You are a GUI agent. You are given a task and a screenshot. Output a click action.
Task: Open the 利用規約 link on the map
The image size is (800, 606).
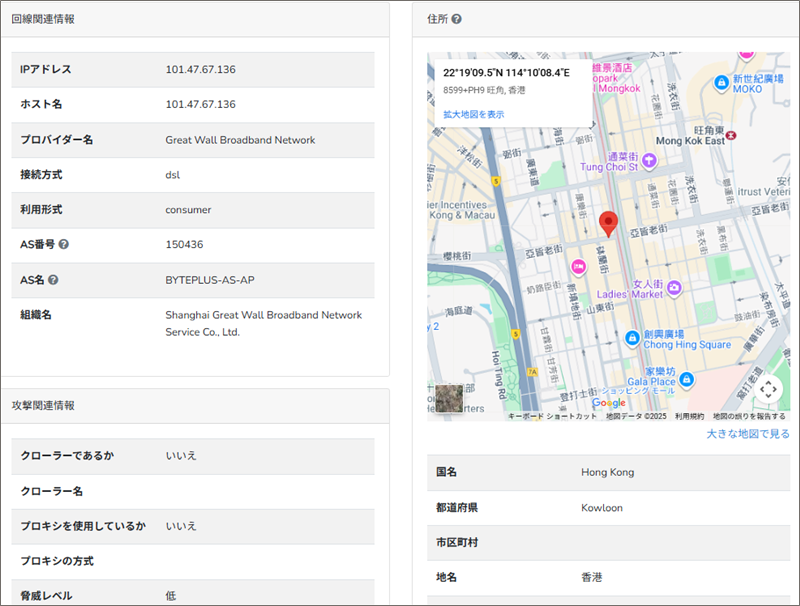689,416
